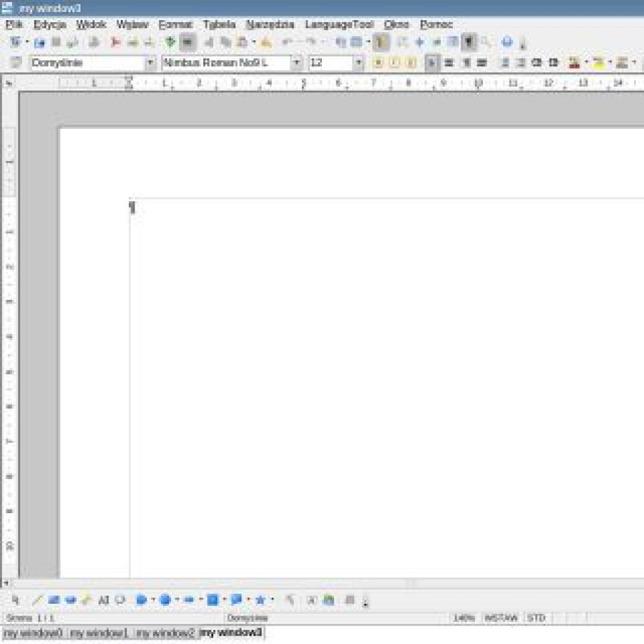Toggle Bold formatting
Viewport: 644px width, 644px height.
(378, 63)
